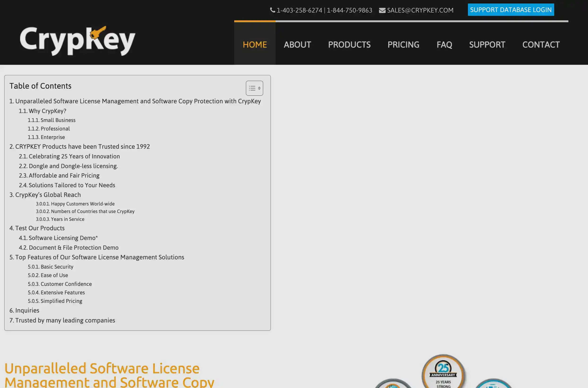Go to the HOME menu item
The width and height of the screenshot is (588, 388).
coord(255,45)
